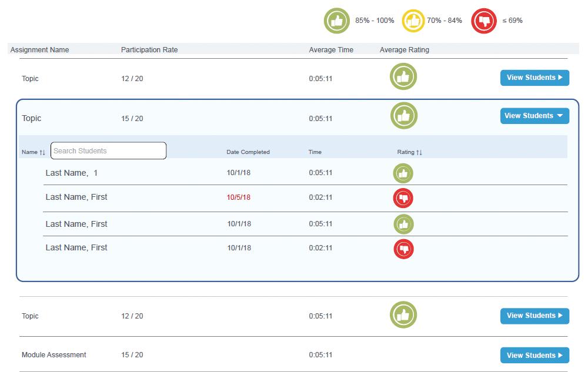Viewport: 588px width, 372px height.
Task: Focus the Search Students input field
Action: pyautogui.click(x=108, y=151)
